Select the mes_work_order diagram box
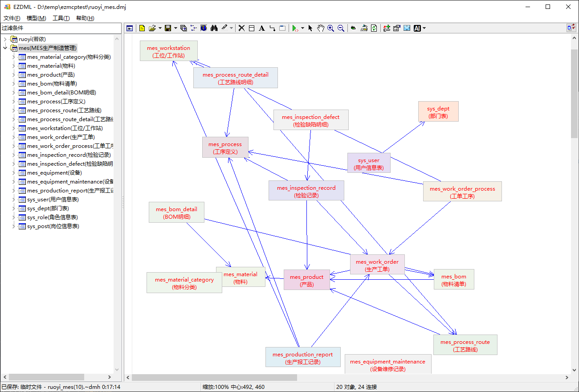Screen dimensions: 579x392 click(x=377, y=265)
